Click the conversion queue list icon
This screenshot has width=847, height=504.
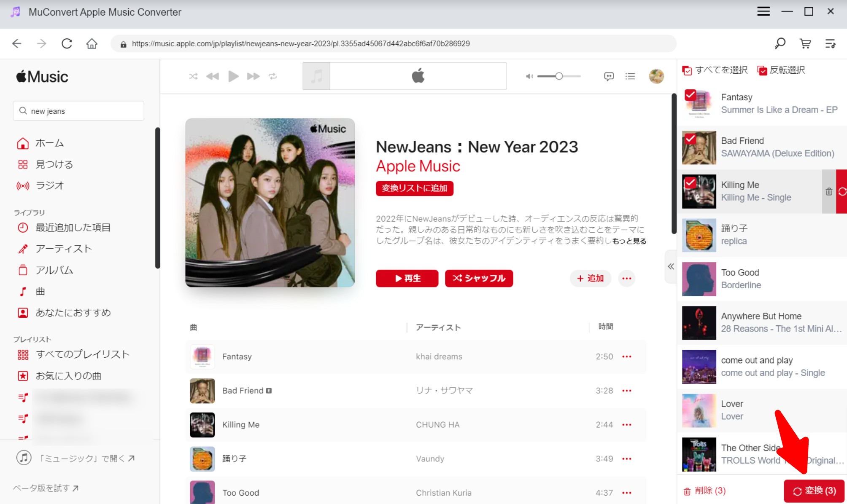830,43
